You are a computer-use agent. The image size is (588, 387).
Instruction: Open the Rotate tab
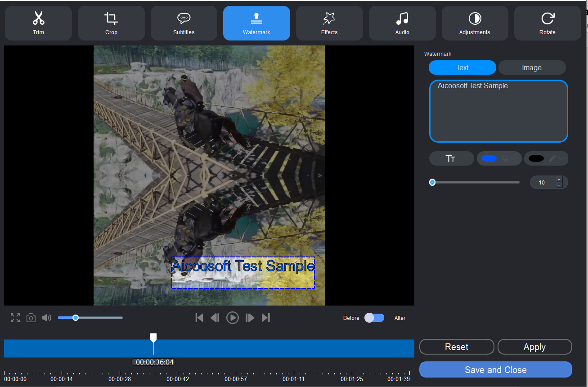548,23
